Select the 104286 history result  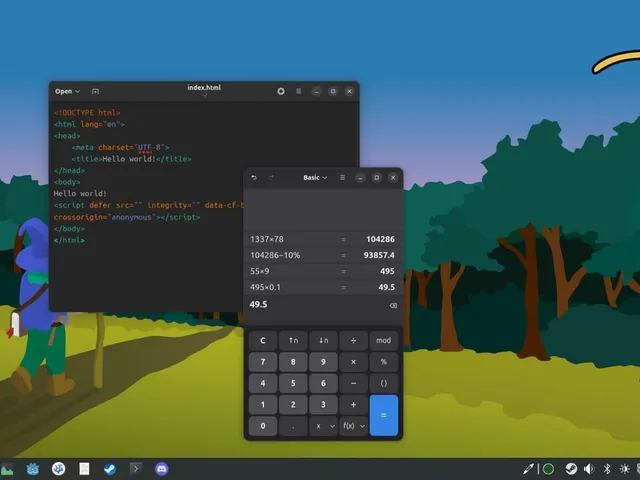tap(380, 239)
